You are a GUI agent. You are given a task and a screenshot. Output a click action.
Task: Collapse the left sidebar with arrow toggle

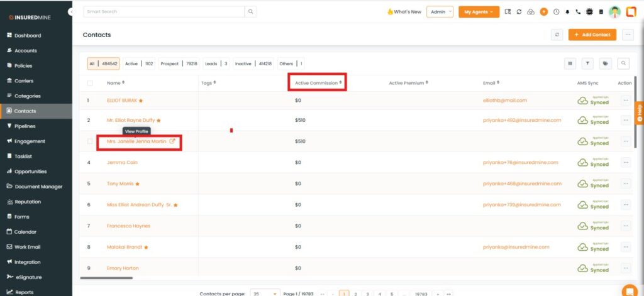[71, 12]
